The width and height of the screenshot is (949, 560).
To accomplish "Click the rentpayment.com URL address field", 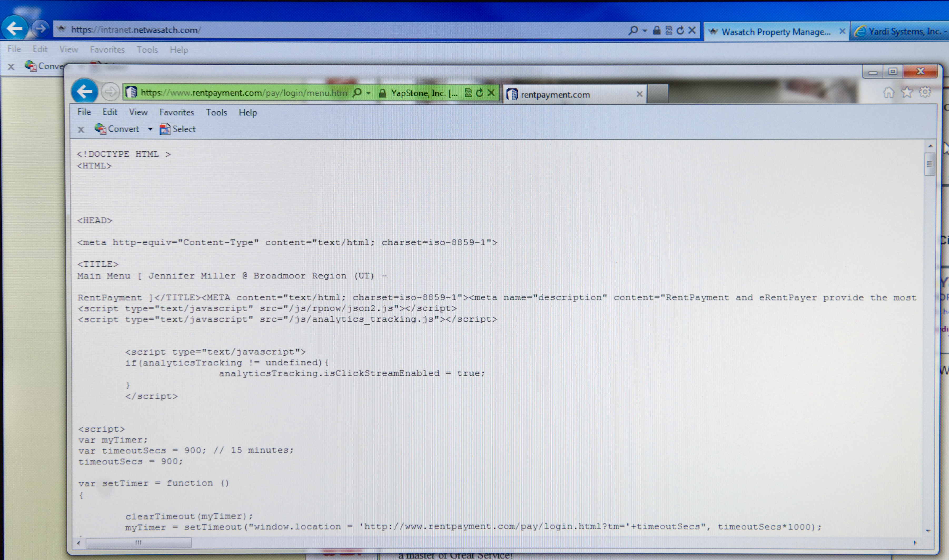I will 244,92.
